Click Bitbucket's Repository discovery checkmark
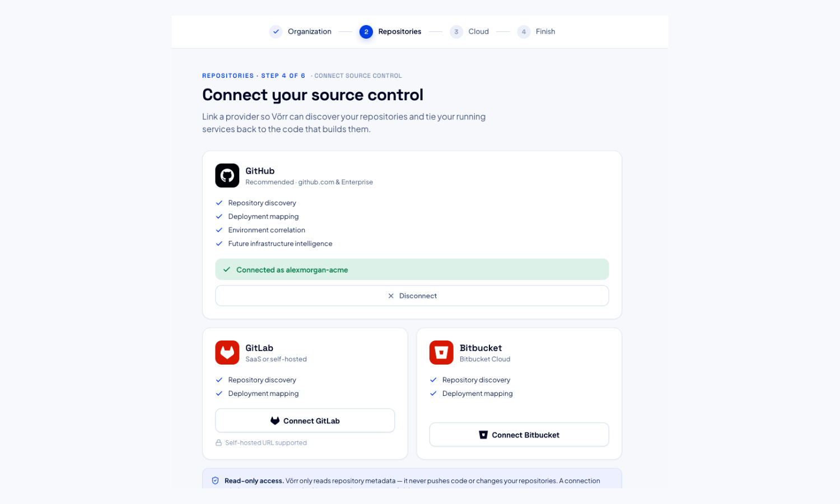The image size is (840, 504). click(433, 380)
